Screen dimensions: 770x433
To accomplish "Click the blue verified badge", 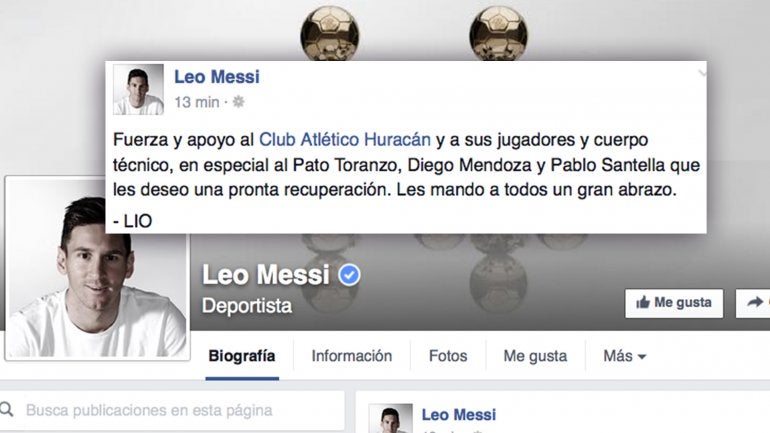I will coord(349,275).
